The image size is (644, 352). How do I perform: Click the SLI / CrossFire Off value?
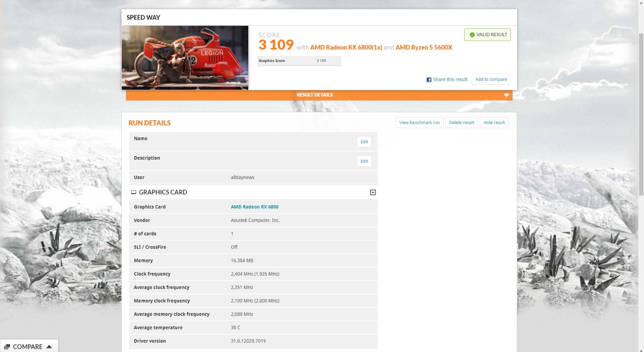[234, 247]
